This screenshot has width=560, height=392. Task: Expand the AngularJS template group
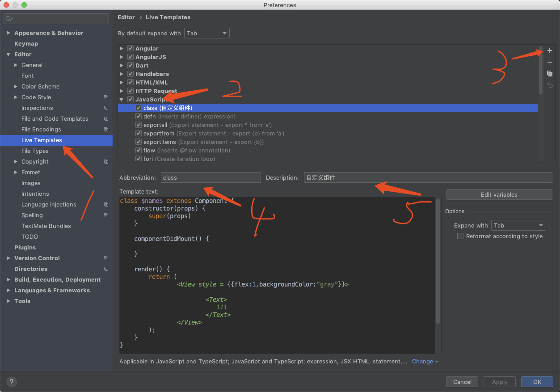tap(122, 57)
